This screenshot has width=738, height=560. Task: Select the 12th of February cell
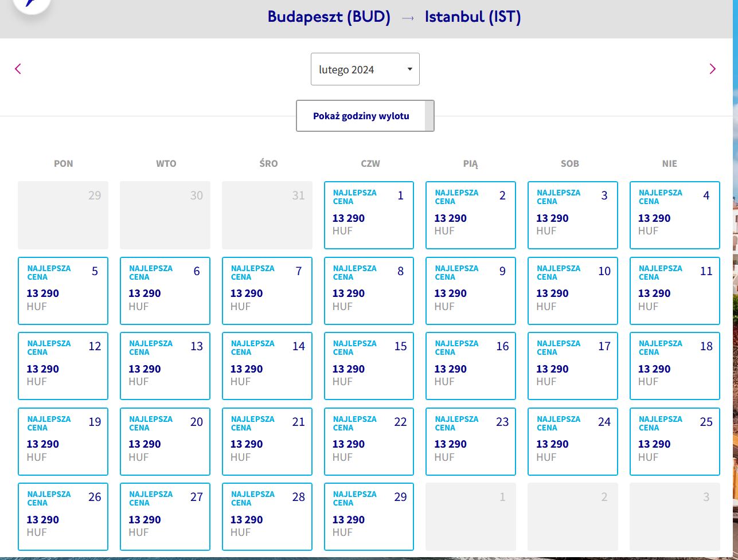[63, 366]
